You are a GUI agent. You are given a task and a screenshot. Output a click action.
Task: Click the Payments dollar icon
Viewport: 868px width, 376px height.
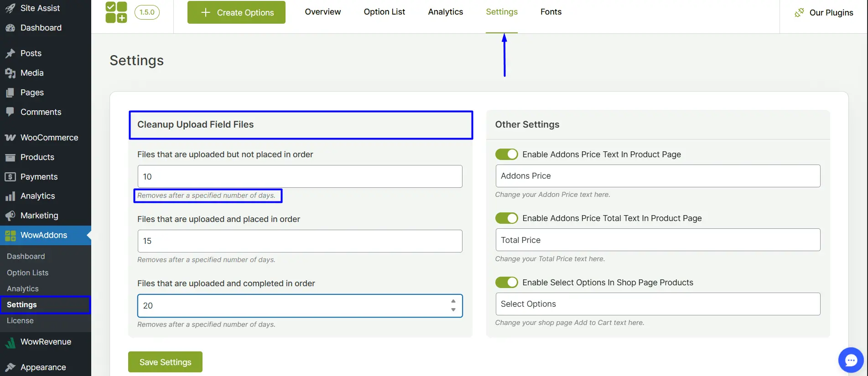[10, 177]
